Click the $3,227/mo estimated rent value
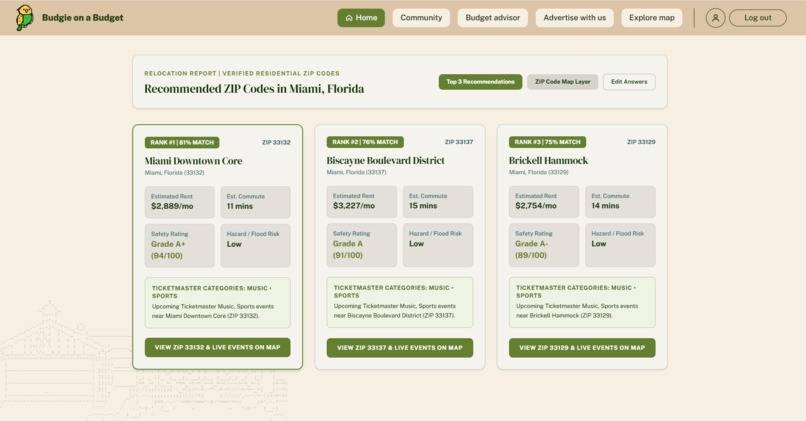The width and height of the screenshot is (806, 421). click(354, 206)
